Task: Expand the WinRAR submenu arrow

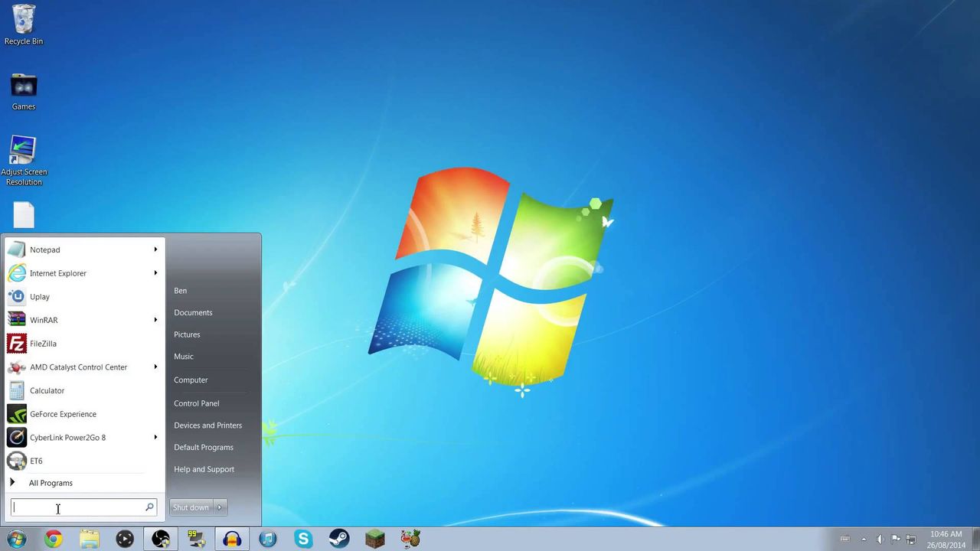Action: click(155, 320)
